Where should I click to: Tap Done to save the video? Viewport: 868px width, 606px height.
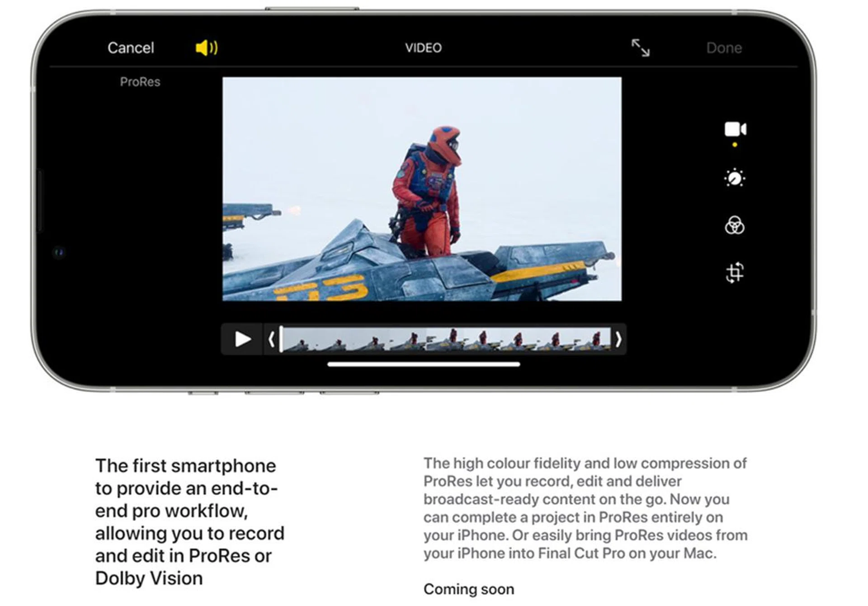point(724,48)
